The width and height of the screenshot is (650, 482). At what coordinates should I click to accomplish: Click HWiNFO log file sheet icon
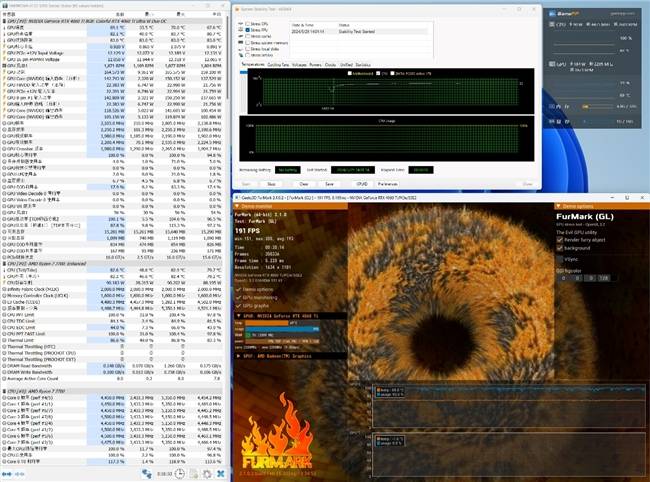coord(194,473)
